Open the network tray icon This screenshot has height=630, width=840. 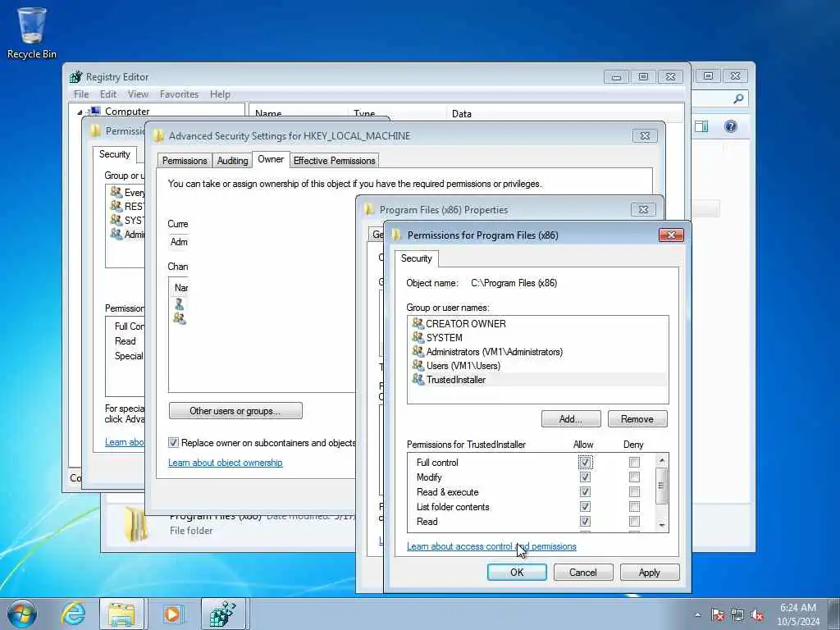(x=737, y=614)
